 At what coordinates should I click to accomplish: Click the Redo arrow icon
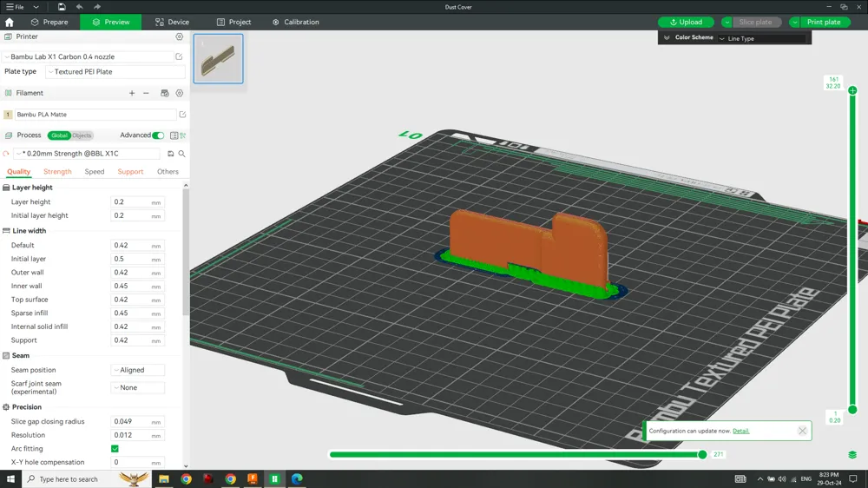point(97,7)
